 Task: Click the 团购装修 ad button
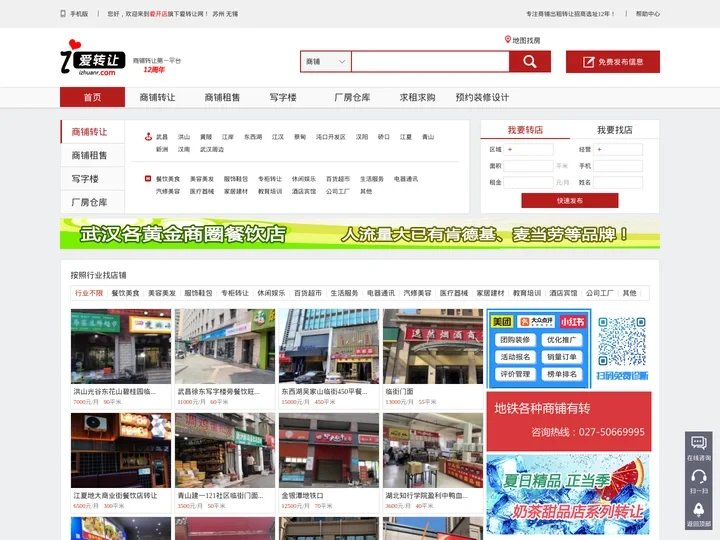pyautogui.click(x=515, y=340)
